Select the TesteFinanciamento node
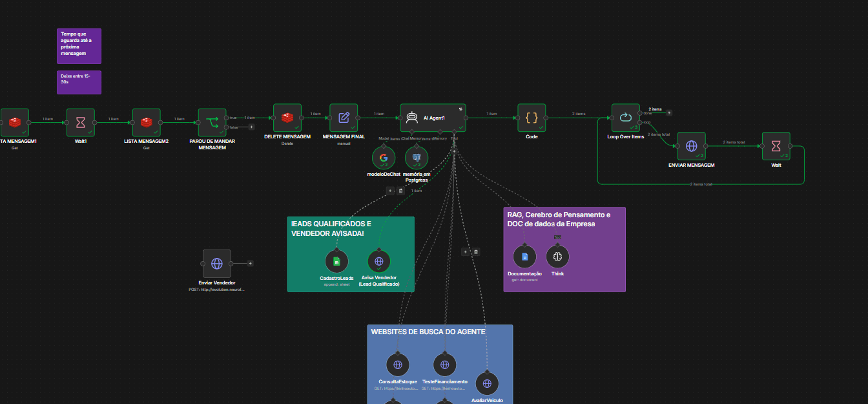Screen dimensions: 868x404 click(445, 365)
